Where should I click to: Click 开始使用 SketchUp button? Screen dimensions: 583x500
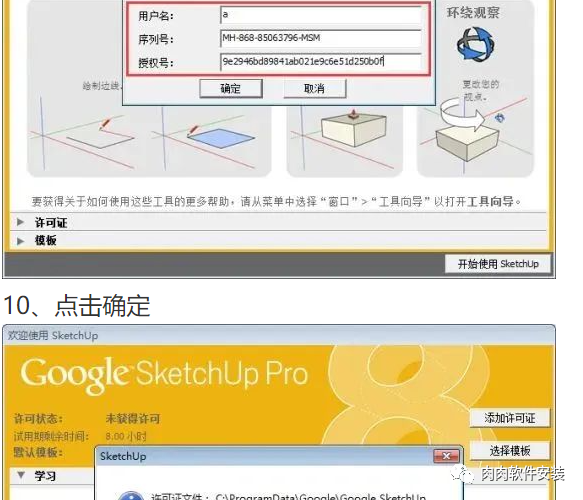click(x=497, y=264)
